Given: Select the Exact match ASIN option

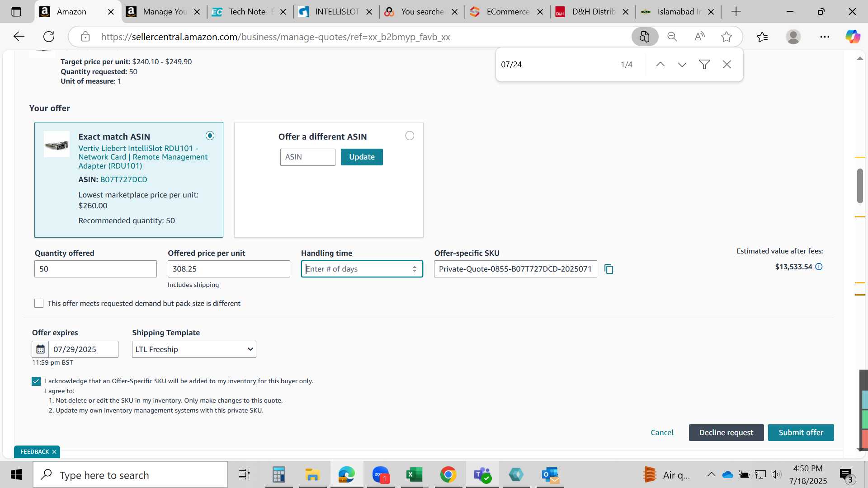Looking at the screenshot, I should [210, 136].
